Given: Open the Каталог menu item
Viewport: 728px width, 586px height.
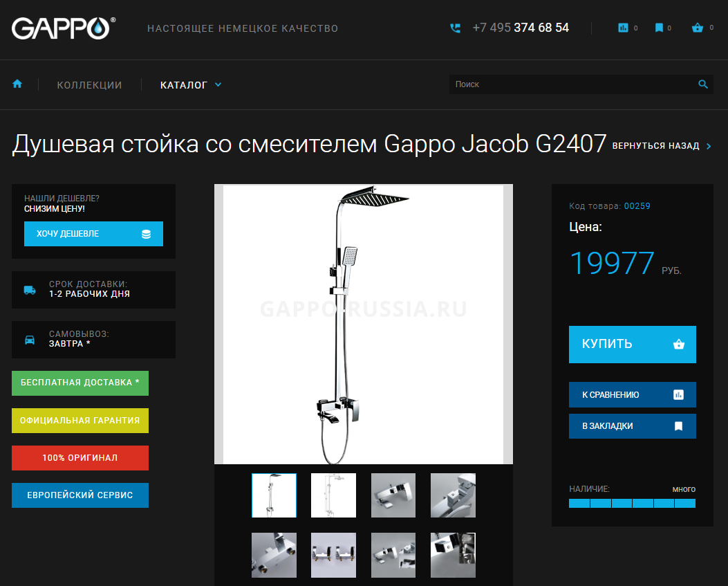Looking at the screenshot, I should tap(184, 85).
